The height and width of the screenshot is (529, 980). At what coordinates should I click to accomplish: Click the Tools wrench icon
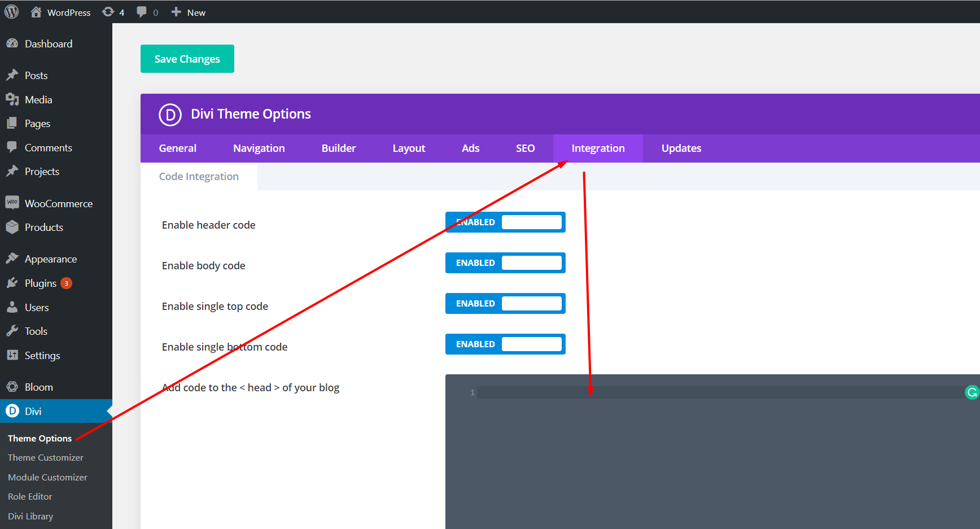point(12,331)
